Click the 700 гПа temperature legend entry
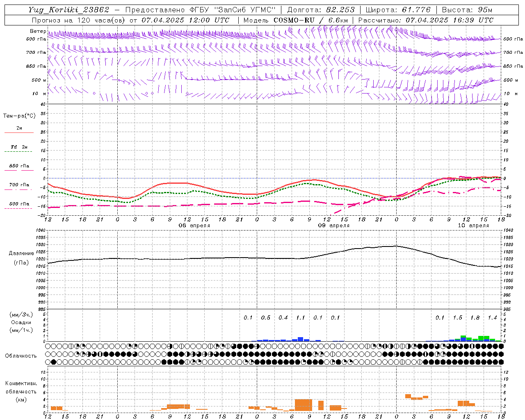This screenshot has height=420, width=525. click(x=19, y=185)
